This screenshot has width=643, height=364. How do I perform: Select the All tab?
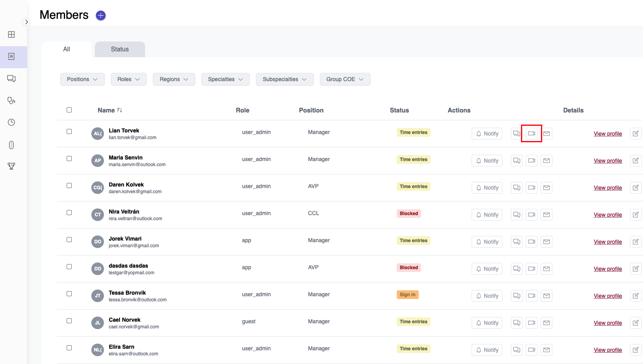[x=67, y=49]
